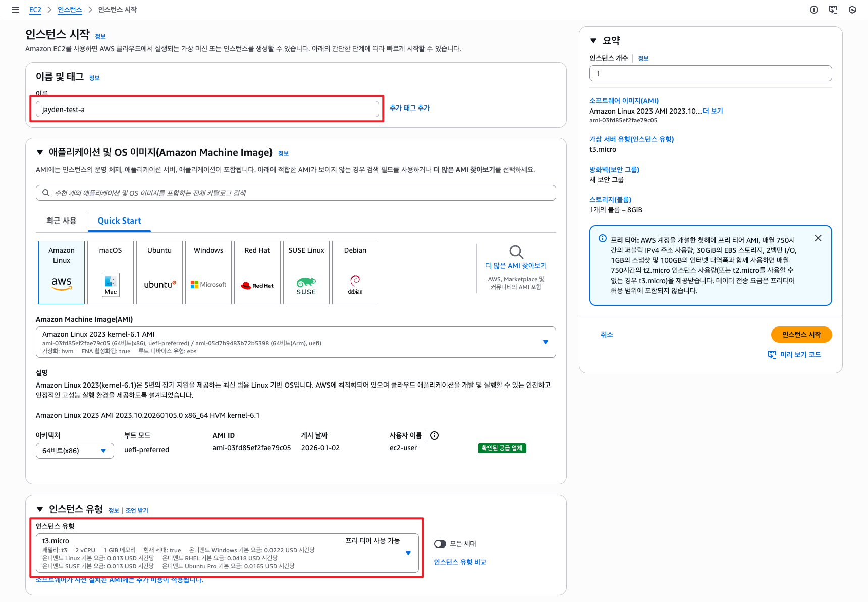The height and width of the screenshot is (602, 868).
Task: Open the Amazon Machine Image dropdown
Action: tap(296, 342)
